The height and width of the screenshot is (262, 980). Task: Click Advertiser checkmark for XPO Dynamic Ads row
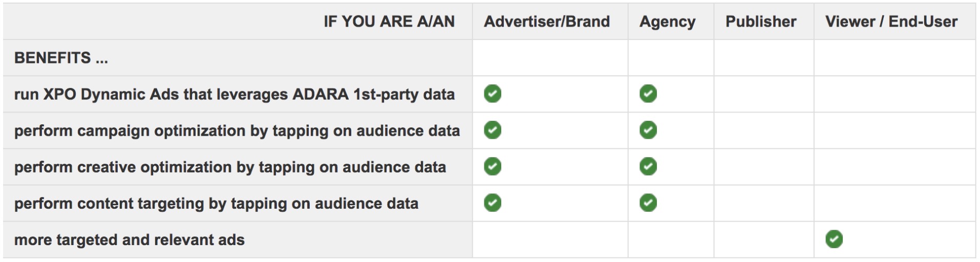click(493, 94)
